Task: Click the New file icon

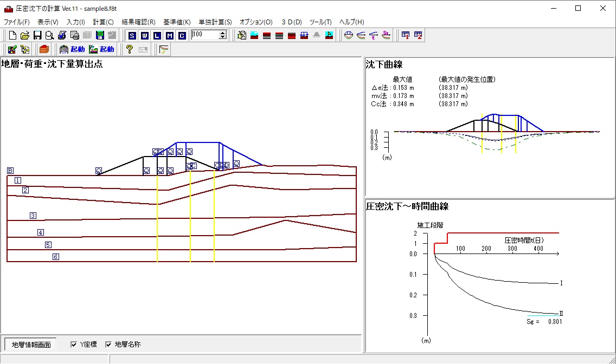Action: 13,35
